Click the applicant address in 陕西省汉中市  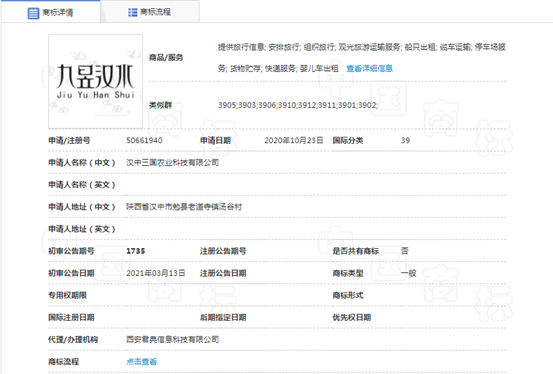point(184,207)
